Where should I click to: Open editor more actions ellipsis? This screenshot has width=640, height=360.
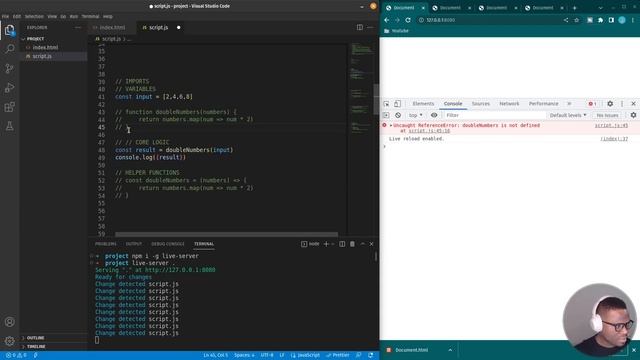pyautogui.click(x=370, y=27)
